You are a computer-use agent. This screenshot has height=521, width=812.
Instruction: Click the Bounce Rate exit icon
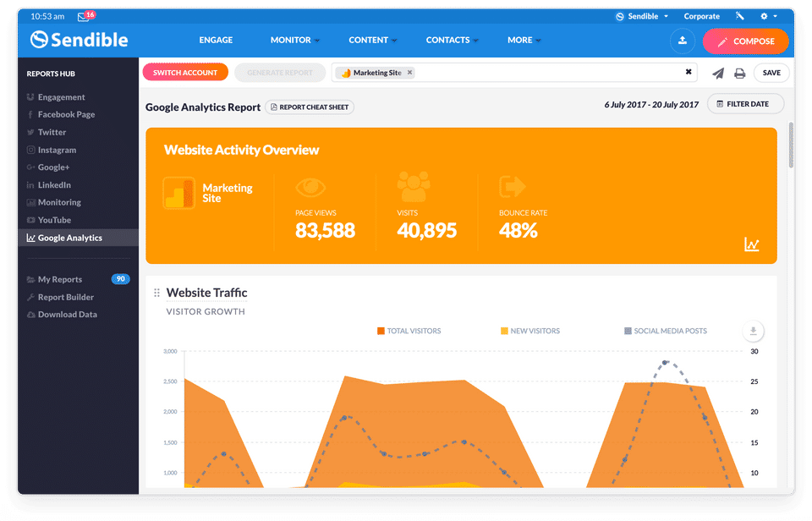(x=513, y=186)
